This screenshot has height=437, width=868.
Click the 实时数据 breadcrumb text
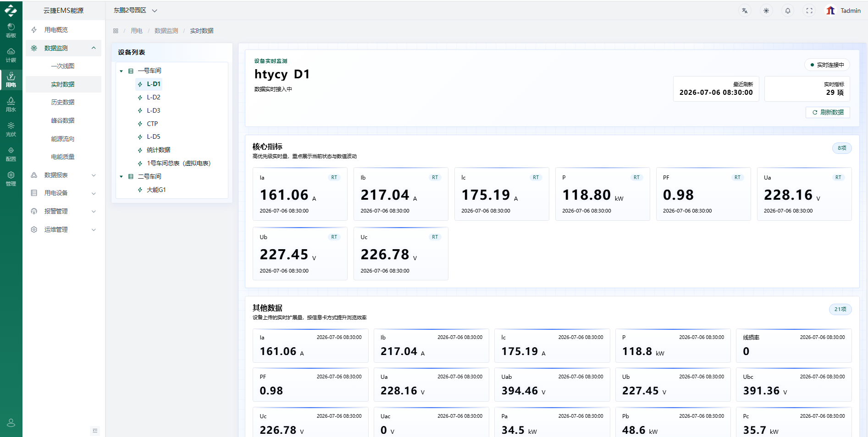coord(202,31)
